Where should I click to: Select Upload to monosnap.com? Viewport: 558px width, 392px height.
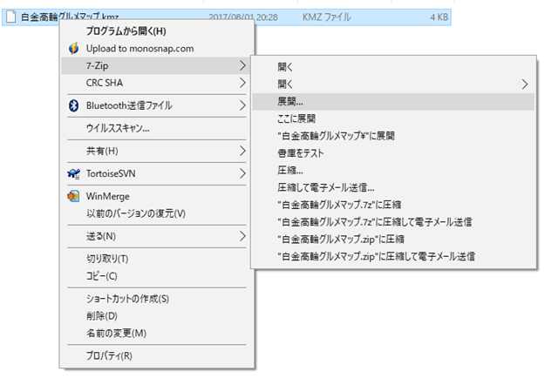[x=157, y=49]
